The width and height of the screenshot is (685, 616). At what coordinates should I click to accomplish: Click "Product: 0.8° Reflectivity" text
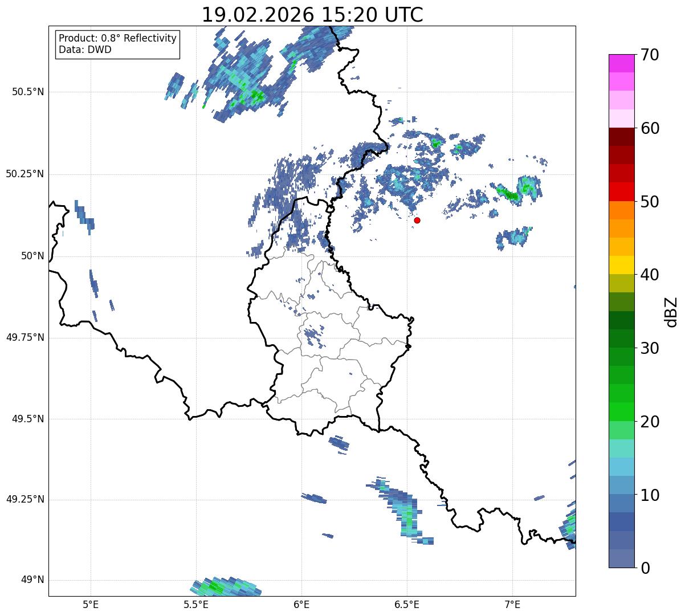118,38
